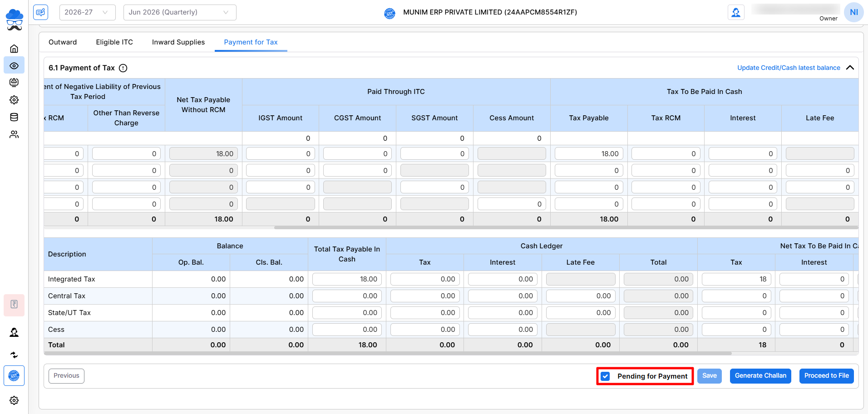Click the info icon beside Payment of Tax
Viewport: 868px width, 414px height.
click(x=123, y=68)
